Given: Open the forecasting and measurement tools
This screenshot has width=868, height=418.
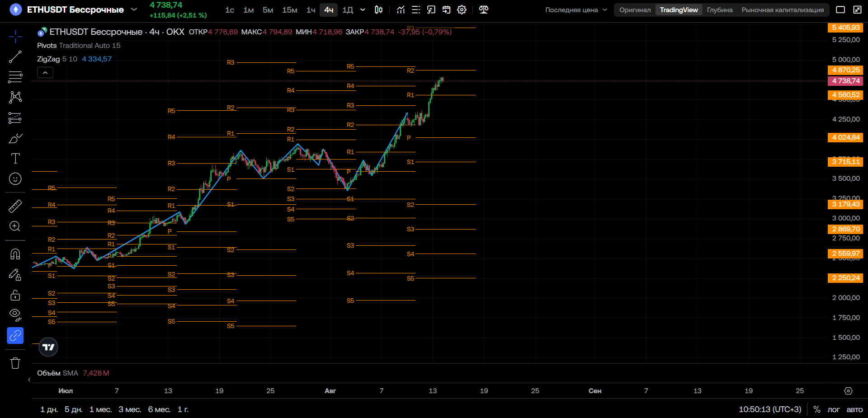Looking at the screenshot, I should 15,118.
